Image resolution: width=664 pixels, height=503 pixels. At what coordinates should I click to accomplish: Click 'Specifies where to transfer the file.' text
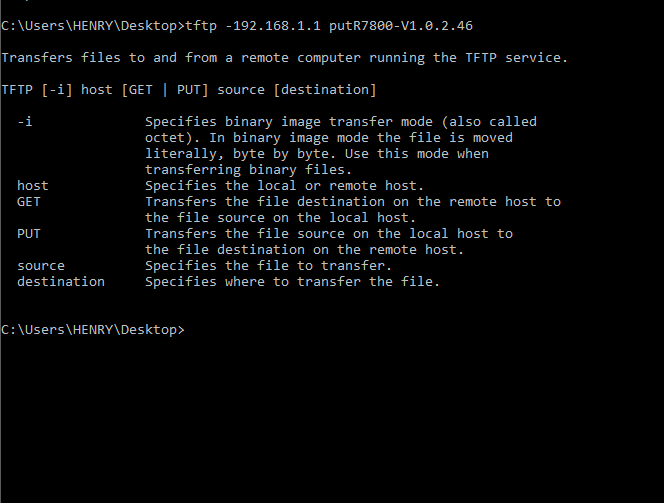click(x=292, y=281)
